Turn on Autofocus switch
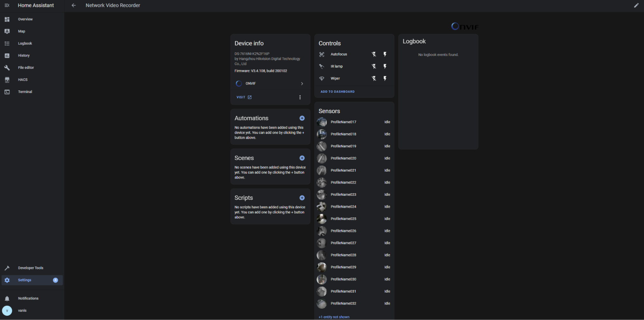644x320 pixels. pos(385,54)
